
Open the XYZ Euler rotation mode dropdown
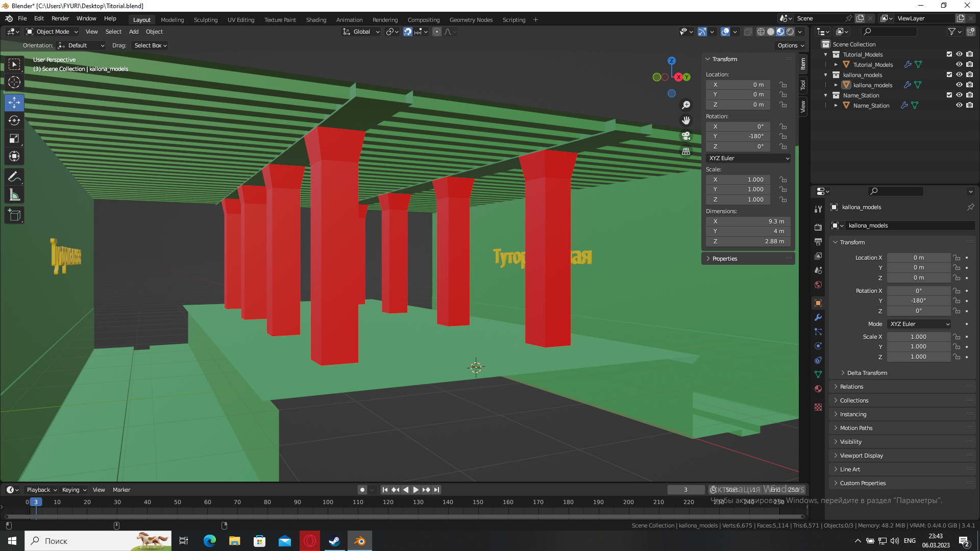pyautogui.click(x=748, y=158)
